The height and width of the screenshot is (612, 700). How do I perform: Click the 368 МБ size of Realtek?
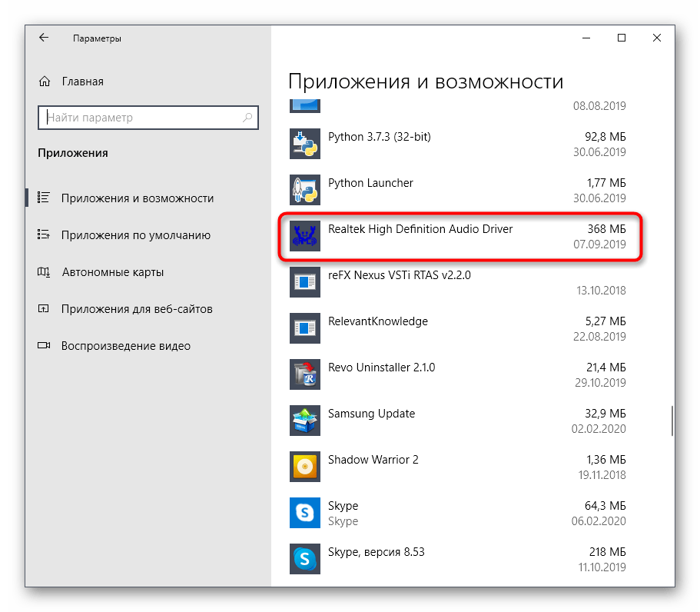607,228
